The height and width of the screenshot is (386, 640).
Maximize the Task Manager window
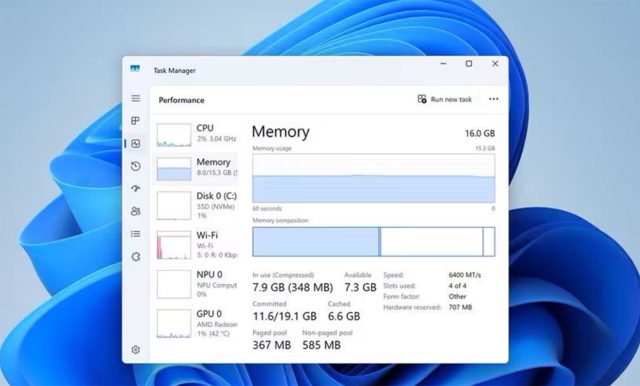coord(469,64)
